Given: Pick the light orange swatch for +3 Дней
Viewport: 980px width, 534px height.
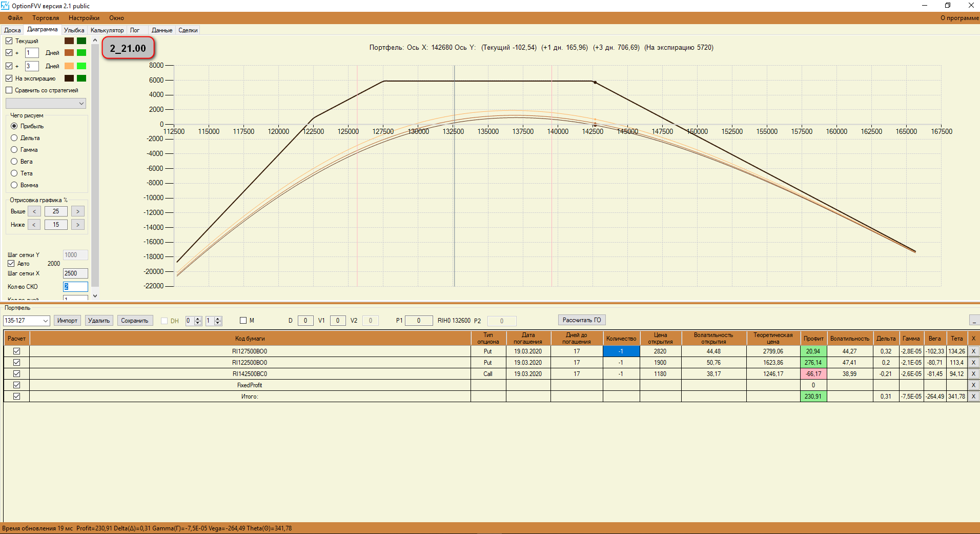Looking at the screenshot, I should point(69,66).
